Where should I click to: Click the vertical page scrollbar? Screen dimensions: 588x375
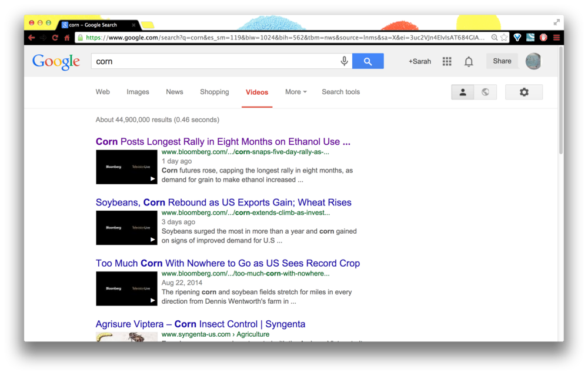pyautogui.click(x=560, y=101)
